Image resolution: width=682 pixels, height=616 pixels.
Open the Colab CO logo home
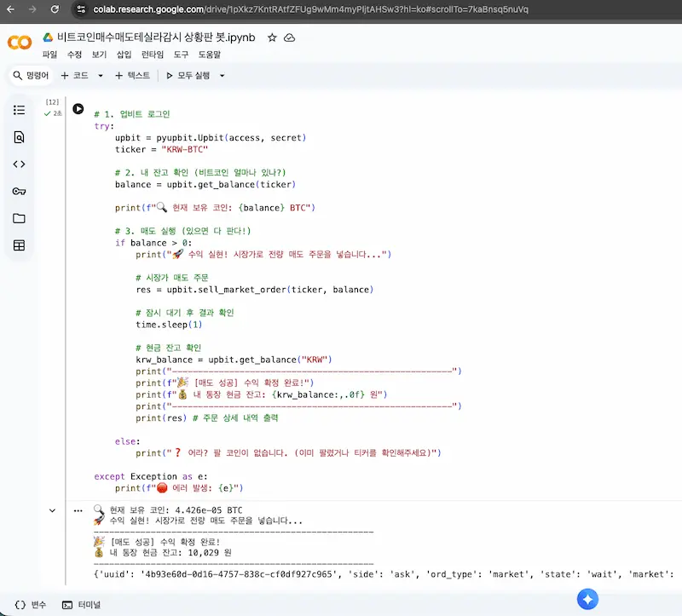point(20,42)
